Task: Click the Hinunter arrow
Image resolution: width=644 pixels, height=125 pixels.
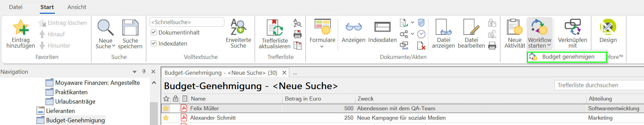Action: point(42,46)
